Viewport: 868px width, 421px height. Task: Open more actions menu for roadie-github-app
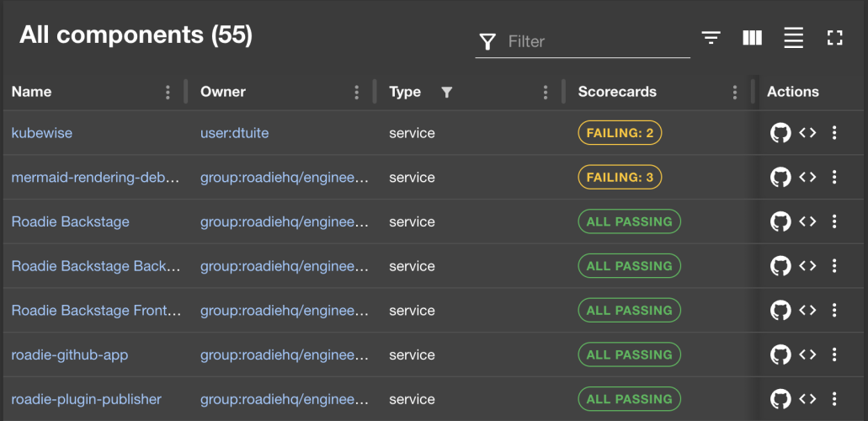[x=834, y=354]
